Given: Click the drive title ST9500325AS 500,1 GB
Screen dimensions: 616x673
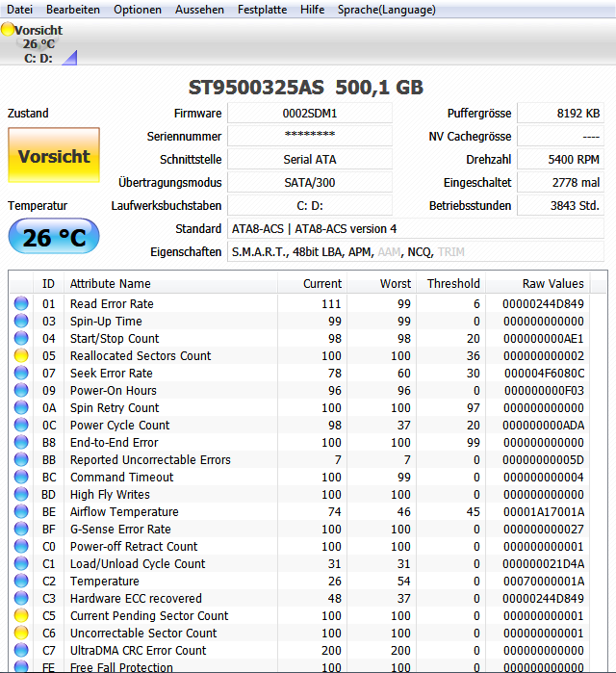Looking at the screenshot, I should pyautogui.click(x=306, y=88).
